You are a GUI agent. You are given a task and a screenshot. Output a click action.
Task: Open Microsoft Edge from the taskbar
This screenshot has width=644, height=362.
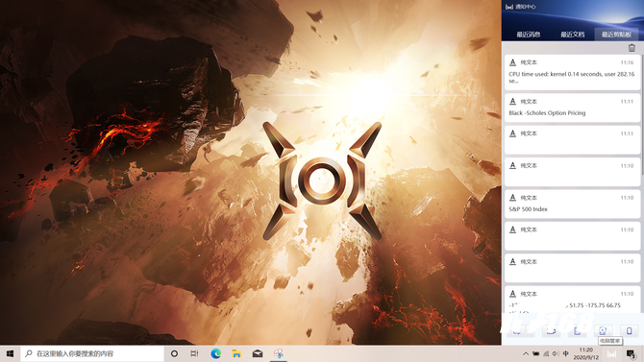[215, 353]
